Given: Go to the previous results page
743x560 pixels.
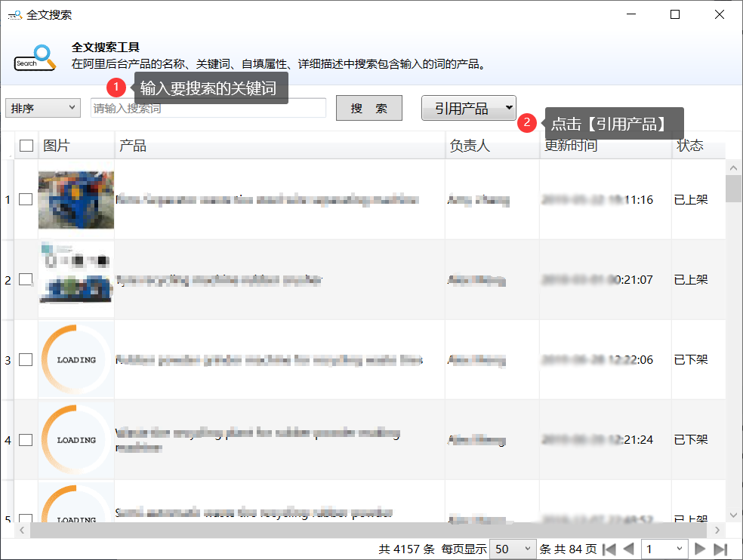Looking at the screenshot, I should tap(629, 549).
